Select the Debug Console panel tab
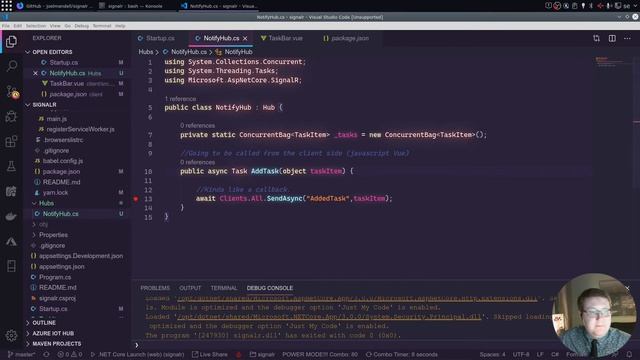 coord(270,288)
